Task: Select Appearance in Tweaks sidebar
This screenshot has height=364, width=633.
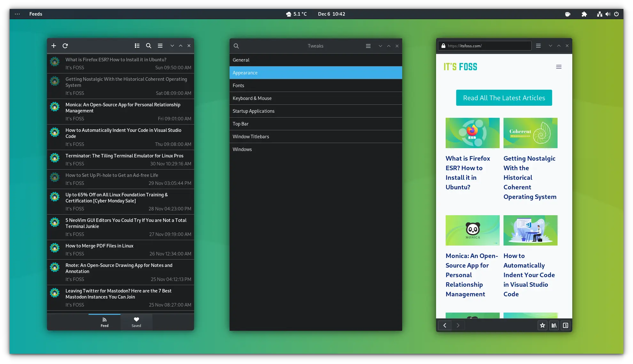Action: tap(316, 72)
